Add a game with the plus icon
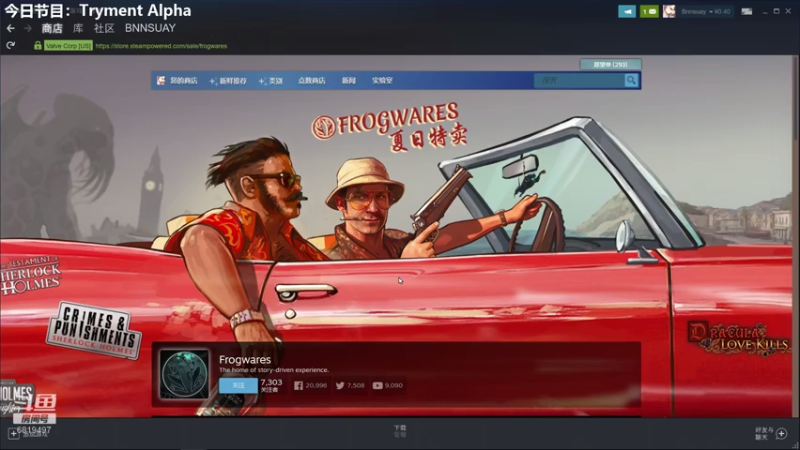This screenshot has width=800, height=450. coord(13,434)
